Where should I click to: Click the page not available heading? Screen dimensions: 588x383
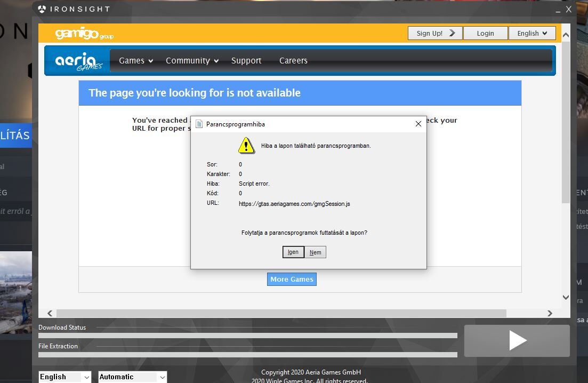click(194, 93)
